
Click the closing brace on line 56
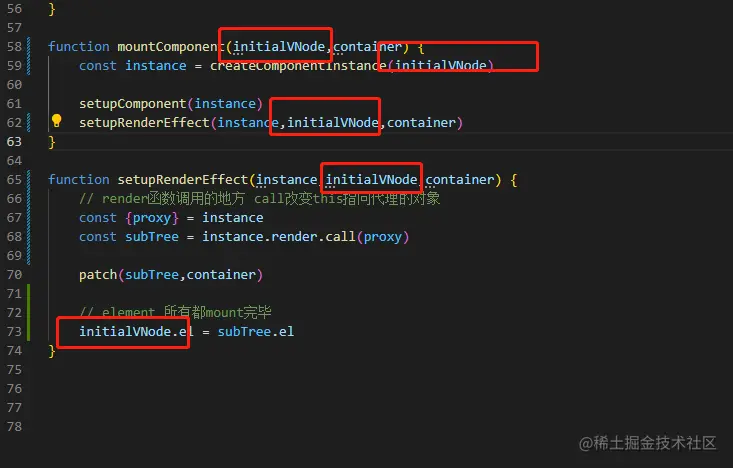pos(52,9)
